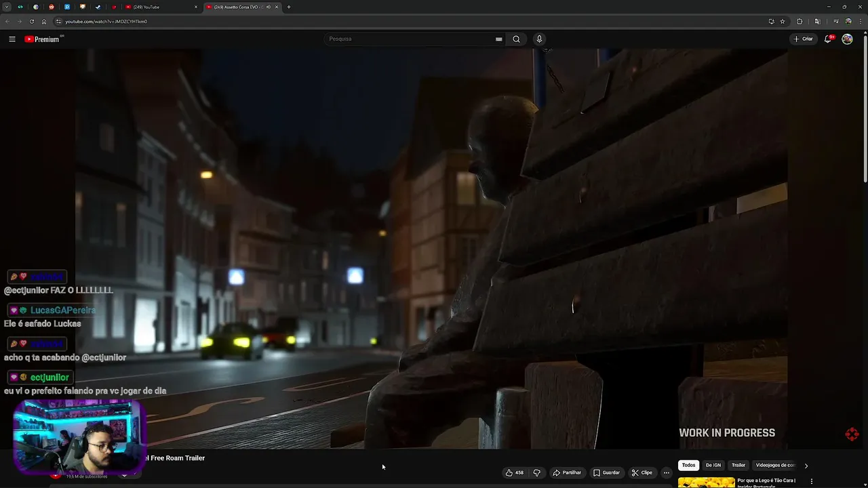Select the Todos filter chip
This screenshot has width=868, height=488.
(x=688, y=465)
